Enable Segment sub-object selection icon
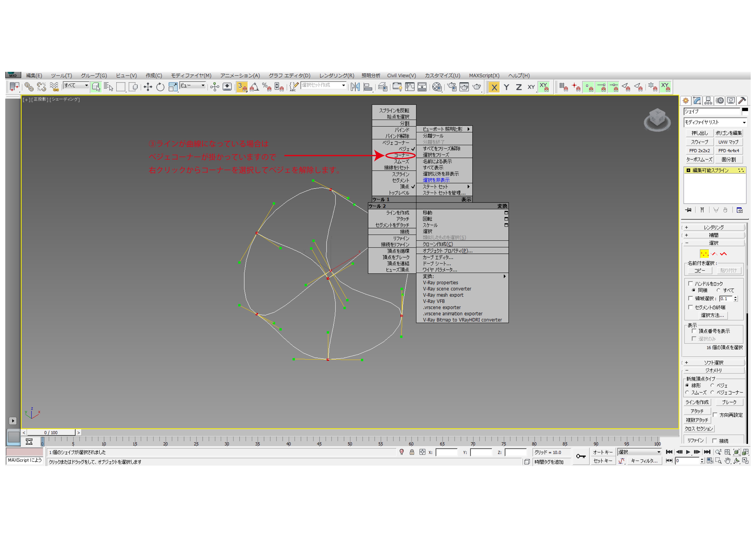This screenshot has width=756, height=538. (714, 254)
